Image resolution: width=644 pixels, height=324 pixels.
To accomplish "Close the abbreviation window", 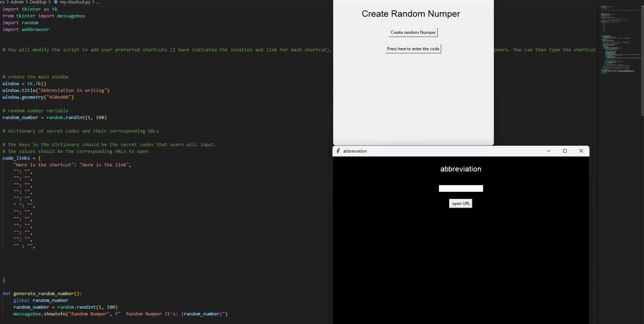I will [581, 151].
